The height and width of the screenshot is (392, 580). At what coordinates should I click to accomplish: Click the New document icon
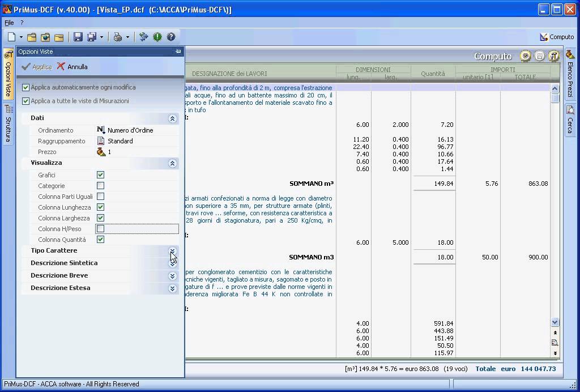(12, 37)
